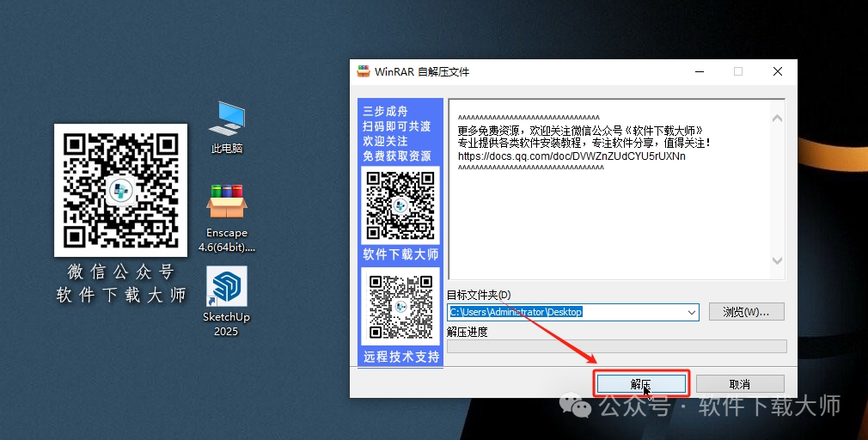Select the Enscape 4.6(64bit) archive icon
This screenshot has width=868, height=440.
(226, 217)
